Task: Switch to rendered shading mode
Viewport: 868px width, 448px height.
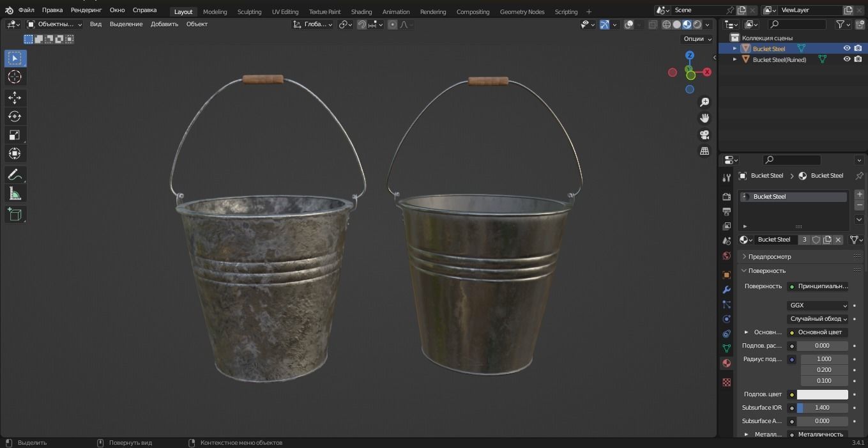Action: point(697,24)
